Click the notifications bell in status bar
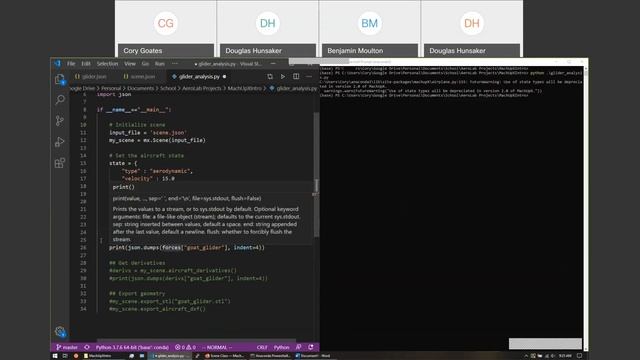The height and width of the screenshot is (360, 640). pyautogui.click(x=311, y=347)
